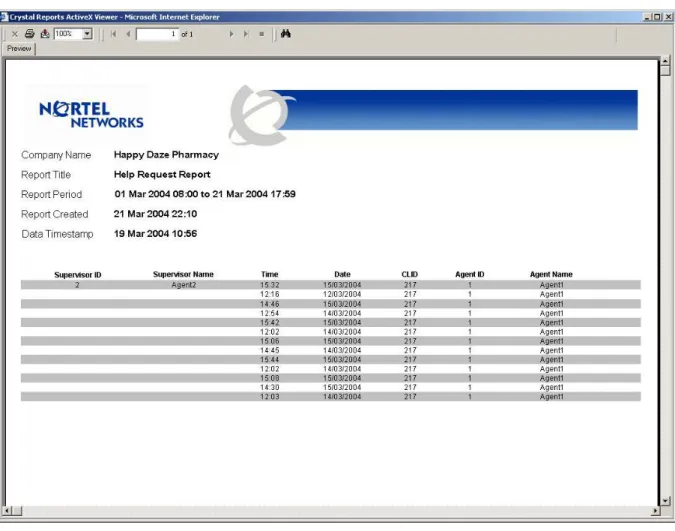Click the 14:45 time cell
Viewport: 675px width, 531px height.
tap(269, 351)
